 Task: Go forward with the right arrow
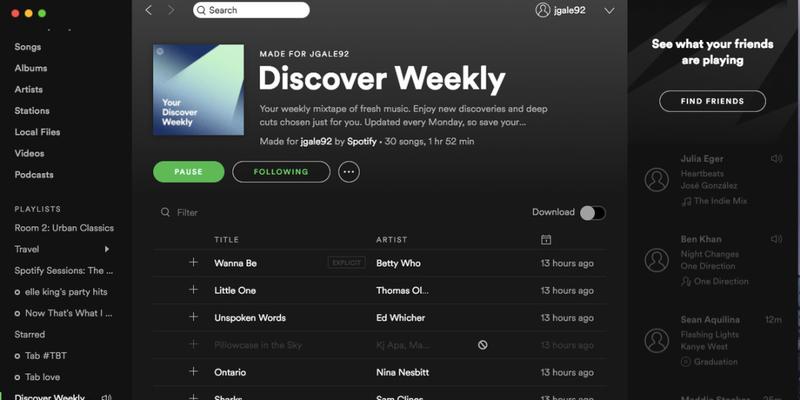pos(171,10)
